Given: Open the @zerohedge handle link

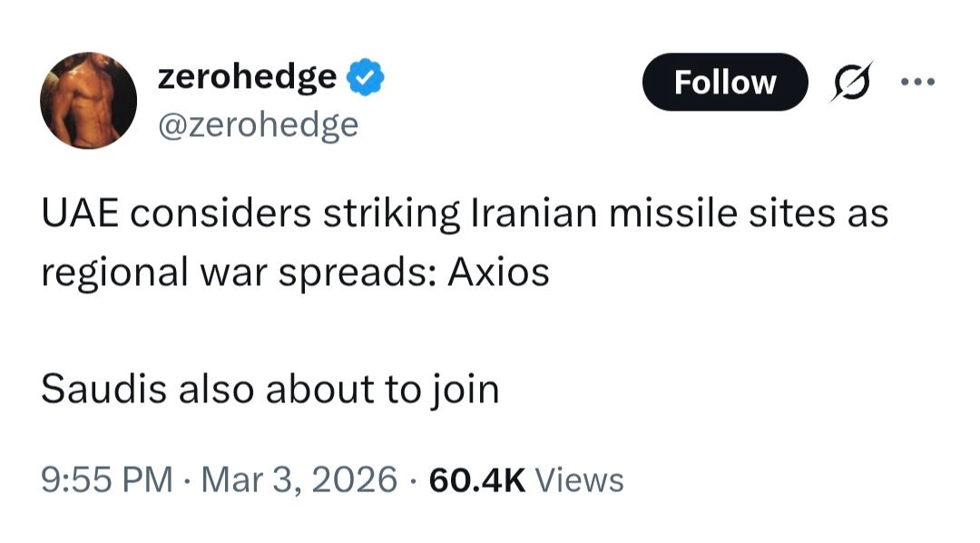Looking at the screenshot, I should [258, 124].
